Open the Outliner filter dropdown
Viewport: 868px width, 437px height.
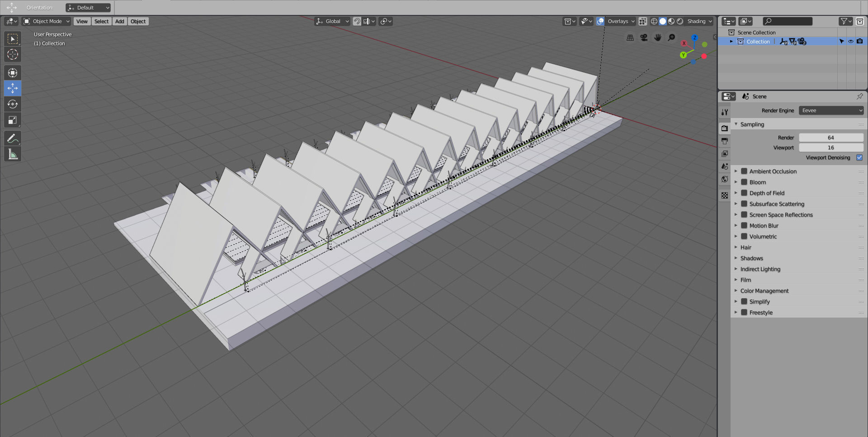point(845,21)
